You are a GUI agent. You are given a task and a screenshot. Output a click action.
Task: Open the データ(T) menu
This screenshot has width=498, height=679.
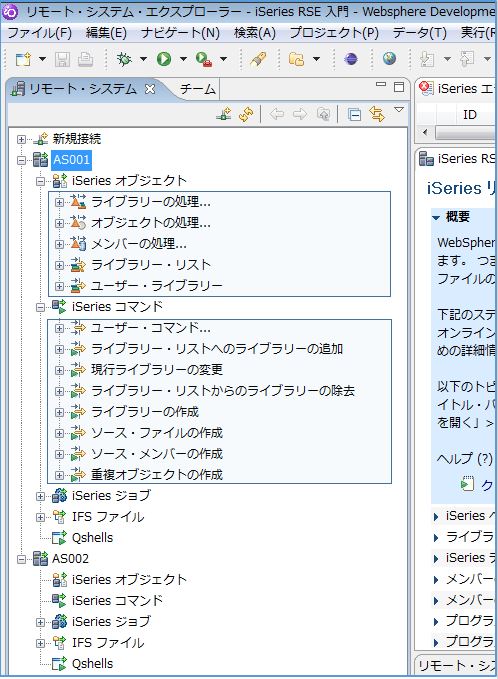(x=419, y=32)
